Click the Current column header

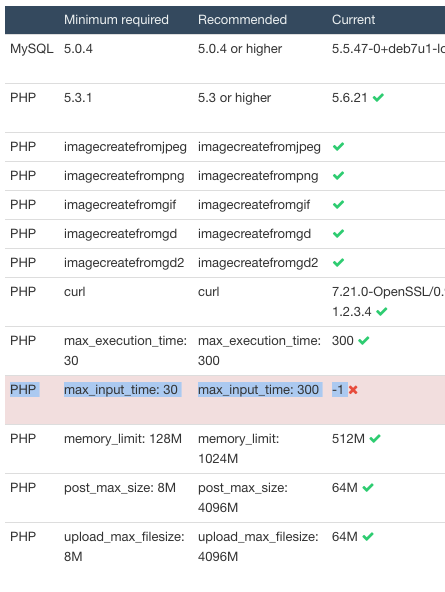tap(353, 20)
